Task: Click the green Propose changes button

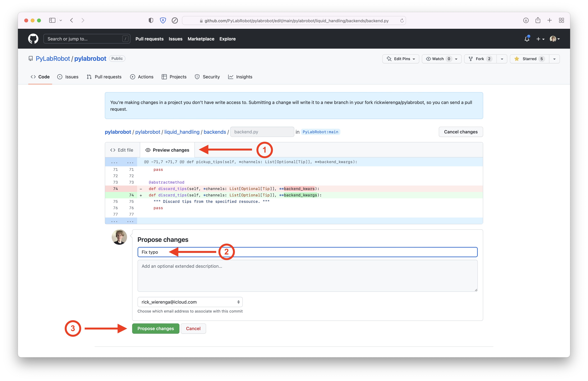Action: coord(155,329)
